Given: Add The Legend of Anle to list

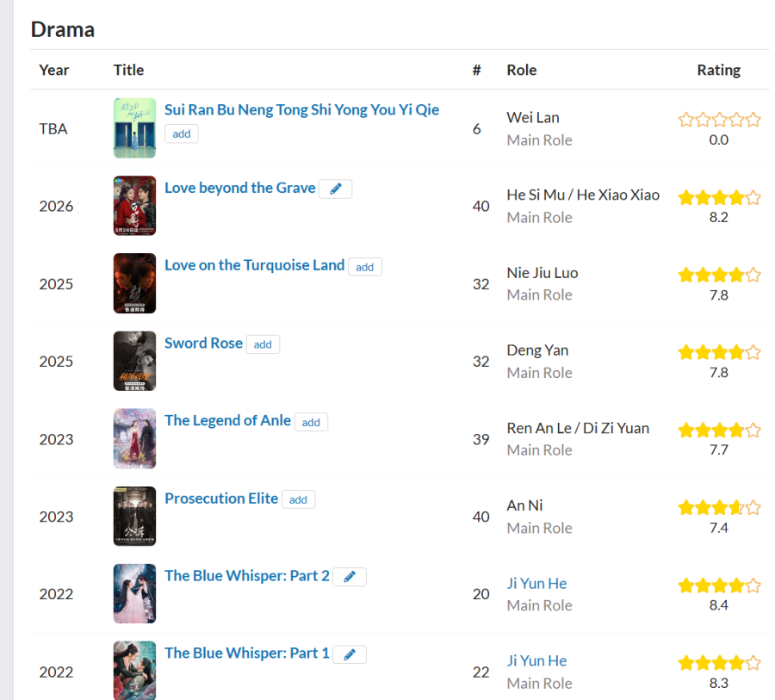Looking at the screenshot, I should tap(311, 422).
